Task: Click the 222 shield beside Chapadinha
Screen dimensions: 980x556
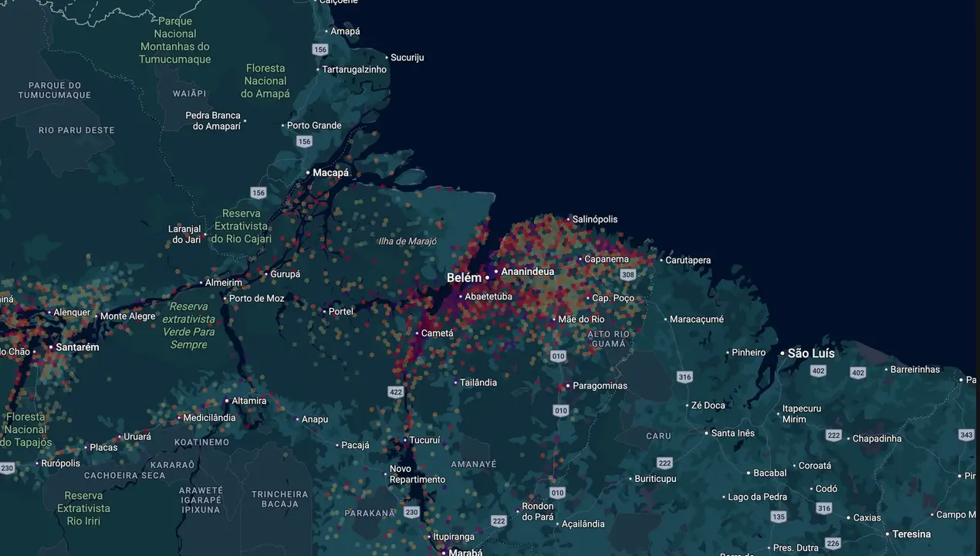Action: 833,436
